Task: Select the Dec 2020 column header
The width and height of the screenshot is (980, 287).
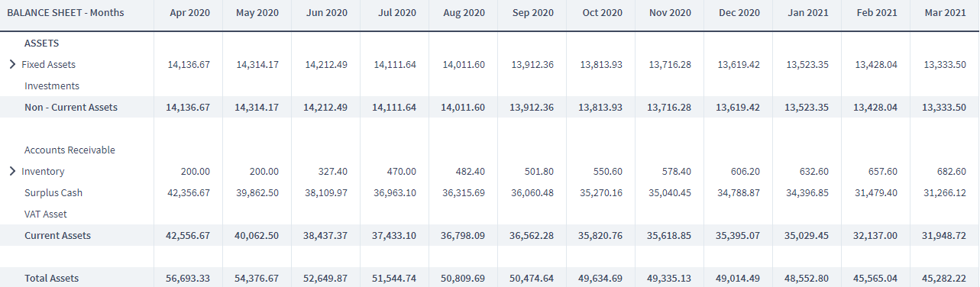Action: [739, 13]
